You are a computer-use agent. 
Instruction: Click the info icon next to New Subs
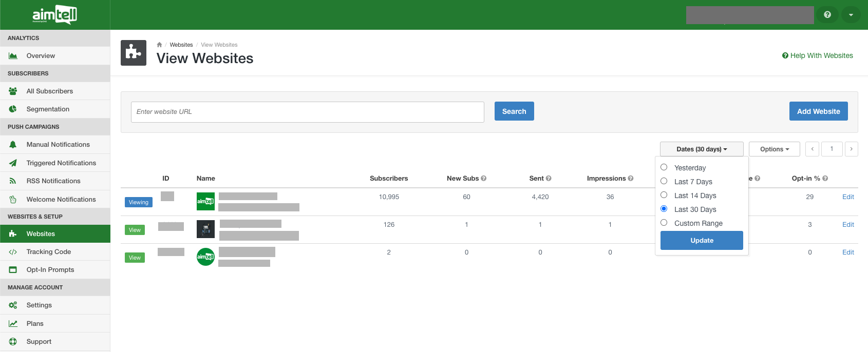pyautogui.click(x=483, y=179)
